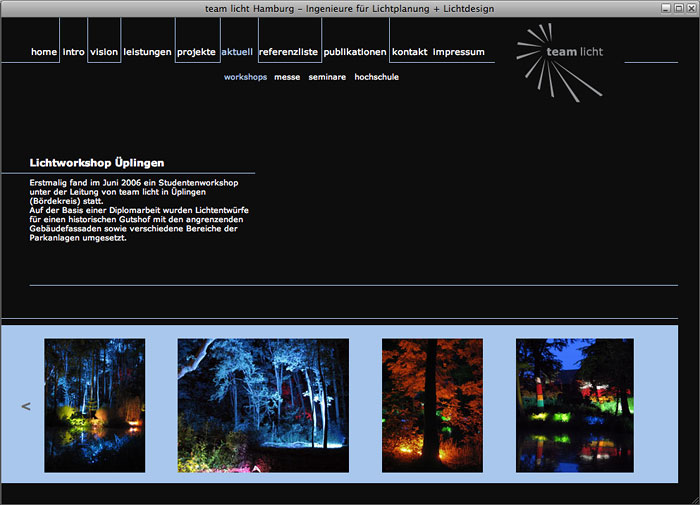
Task: Go to publikationen
Action: coord(355,52)
